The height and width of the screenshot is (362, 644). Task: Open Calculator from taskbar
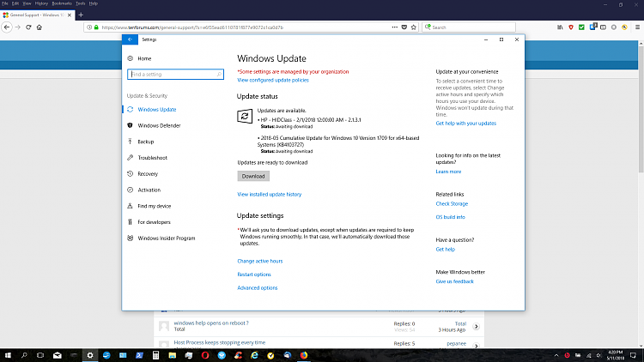click(x=155, y=355)
